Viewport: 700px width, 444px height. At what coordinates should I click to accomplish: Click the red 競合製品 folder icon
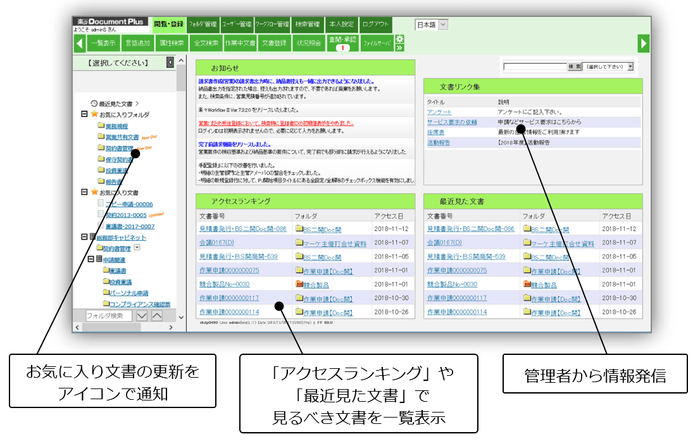(300, 284)
